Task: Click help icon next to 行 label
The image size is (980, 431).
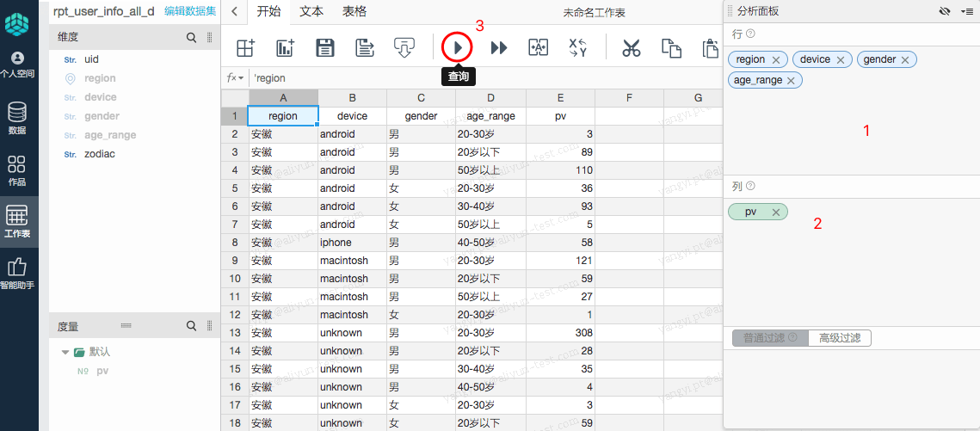Action: [x=750, y=33]
